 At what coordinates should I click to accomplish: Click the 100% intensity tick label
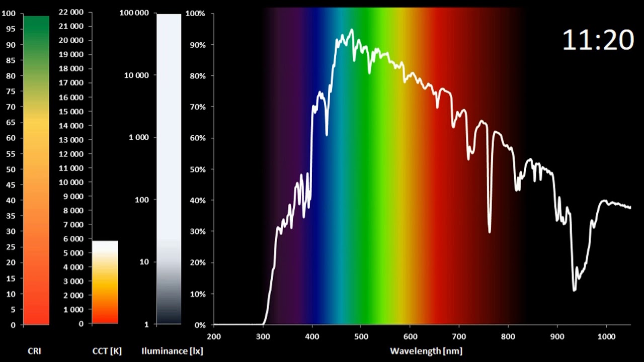[195, 14]
